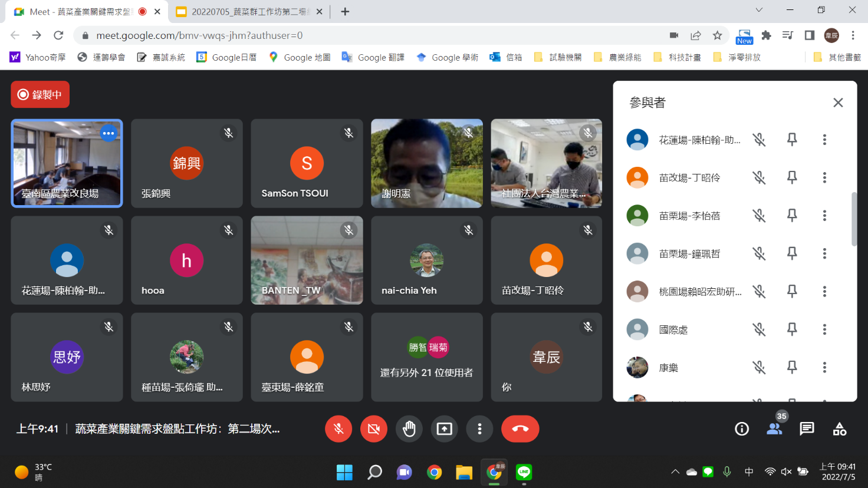Leave the call with red hang-up button
The width and height of the screenshot is (868, 488).
(520, 429)
